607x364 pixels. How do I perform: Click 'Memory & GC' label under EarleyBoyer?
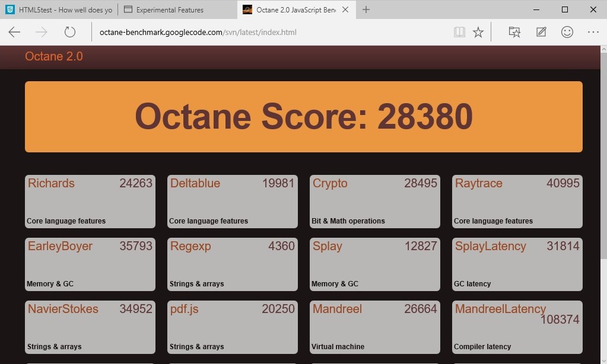tap(50, 284)
